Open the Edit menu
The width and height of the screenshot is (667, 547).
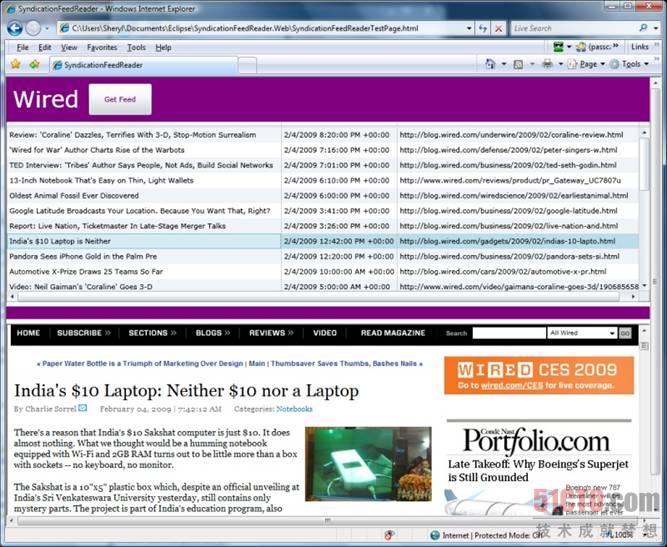coord(45,48)
